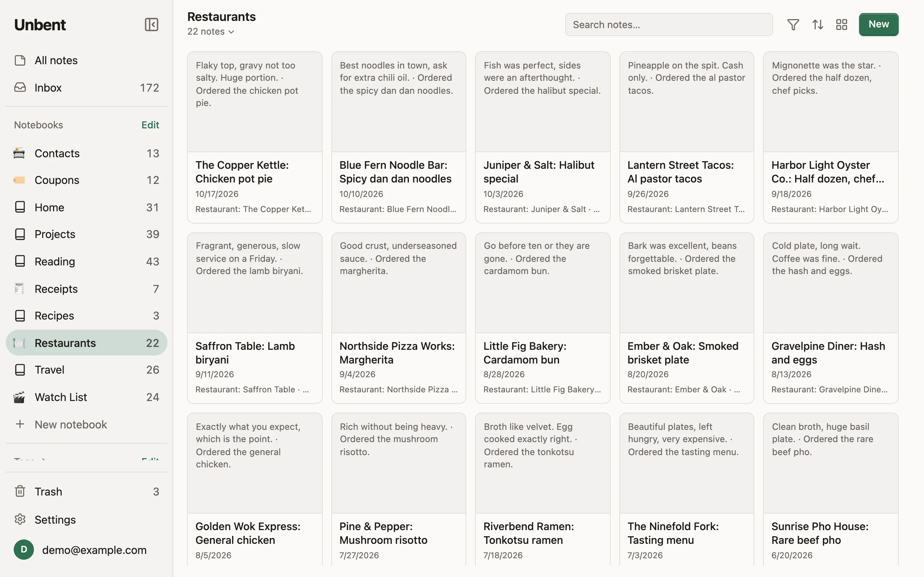Viewport: 924px width, 577px height.
Task: Select the Receipts notebook
Action: [x=87, y=289]
